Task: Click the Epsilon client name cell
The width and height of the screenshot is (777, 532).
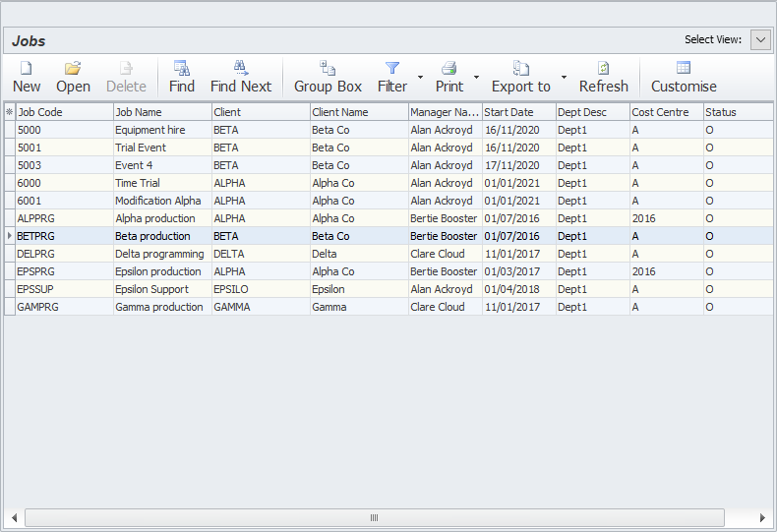Action: (x=359, y=289)
